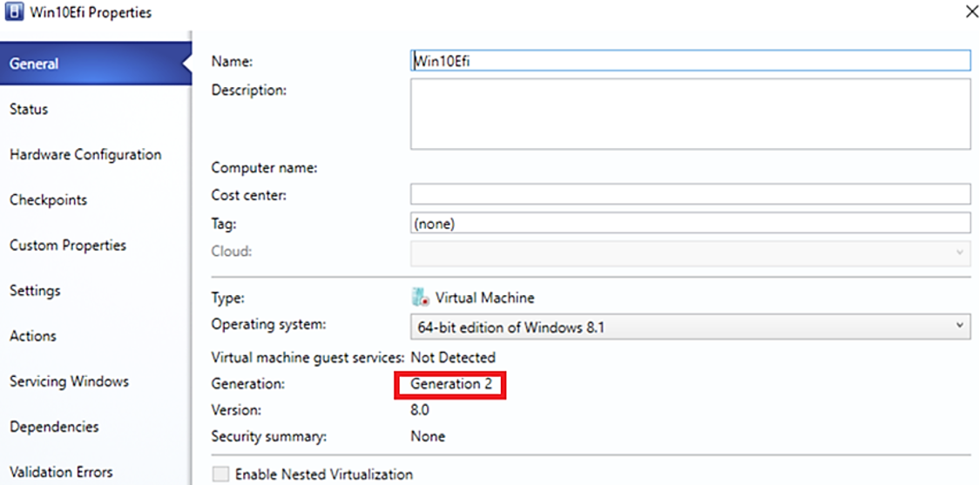Open Hardware Configuration tab

tap(85, 154)
